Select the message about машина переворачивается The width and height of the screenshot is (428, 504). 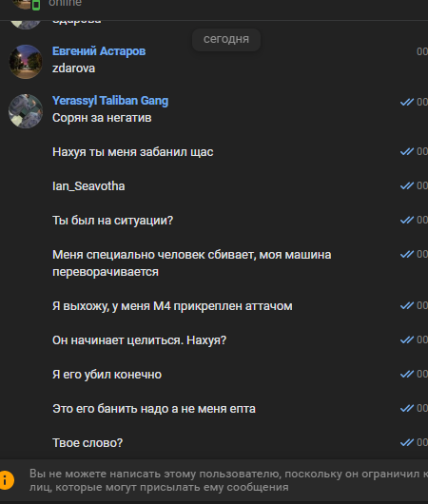pyautogui.click(x=192, y=263)
